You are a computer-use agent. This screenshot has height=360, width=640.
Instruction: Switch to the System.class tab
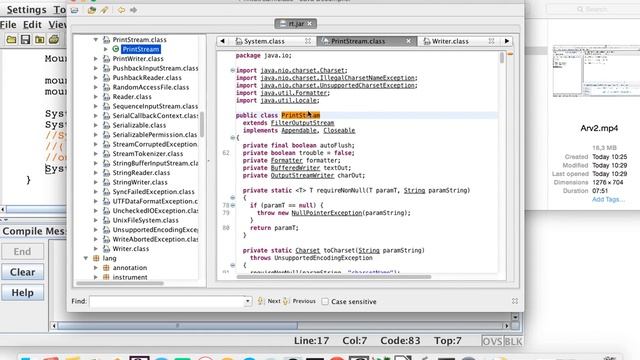click(x=264, y=41)
